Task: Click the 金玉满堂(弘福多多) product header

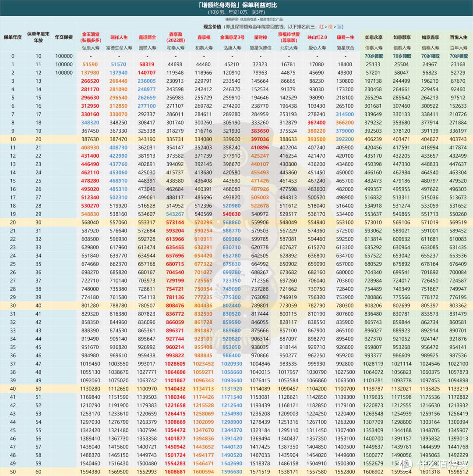Action: [x=91, y=37]
